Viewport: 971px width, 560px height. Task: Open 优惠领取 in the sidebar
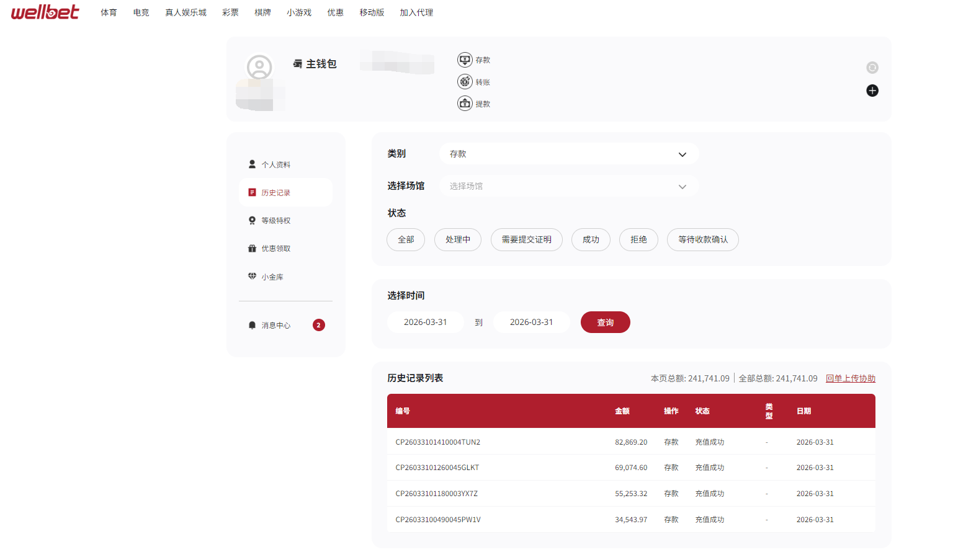click(277, 248)
